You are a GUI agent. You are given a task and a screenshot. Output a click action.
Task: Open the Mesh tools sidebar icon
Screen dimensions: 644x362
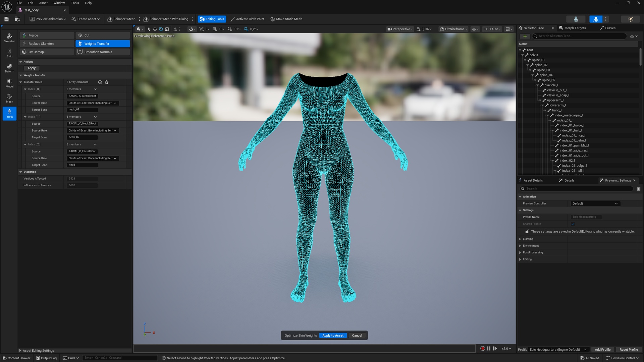tap(9, 98)
